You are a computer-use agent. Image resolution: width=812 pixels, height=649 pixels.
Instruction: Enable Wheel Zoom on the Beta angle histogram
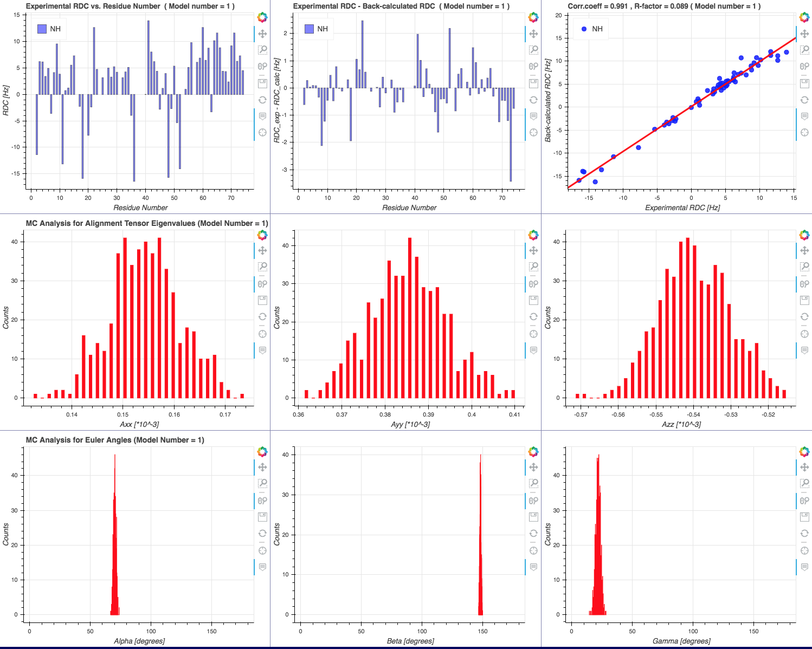click(x=533, y=501)
